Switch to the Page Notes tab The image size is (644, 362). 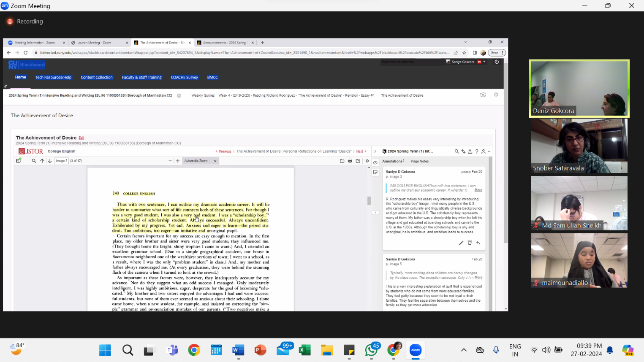(420, 161)
